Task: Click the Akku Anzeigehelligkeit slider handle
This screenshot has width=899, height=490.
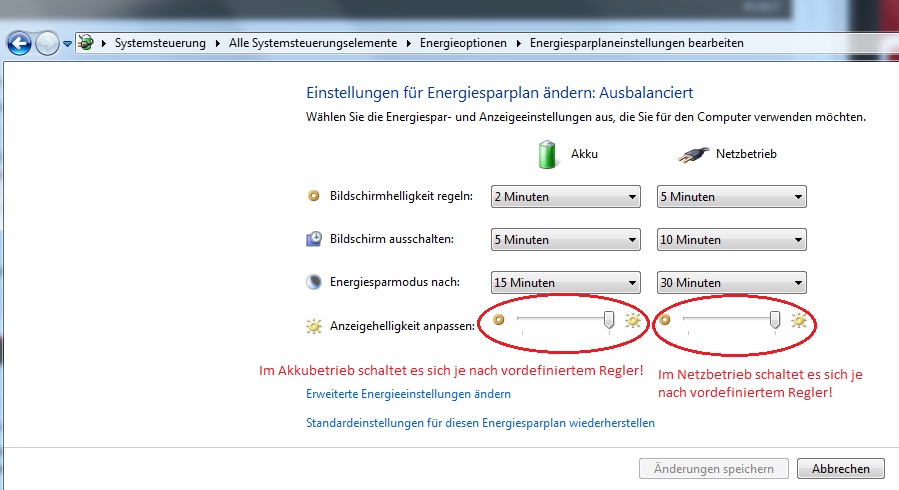Action: [609, 320]
